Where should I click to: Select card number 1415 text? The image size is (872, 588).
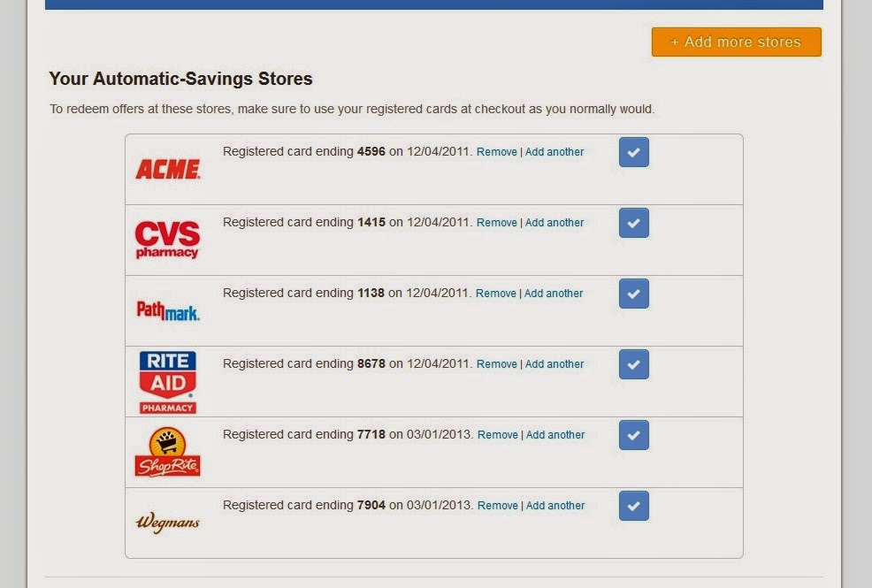coord(371,222)
